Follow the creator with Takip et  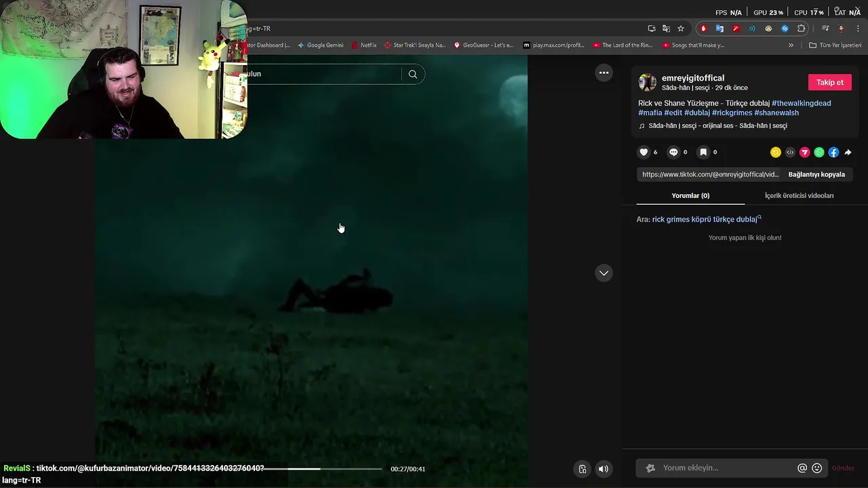point(829,82)
